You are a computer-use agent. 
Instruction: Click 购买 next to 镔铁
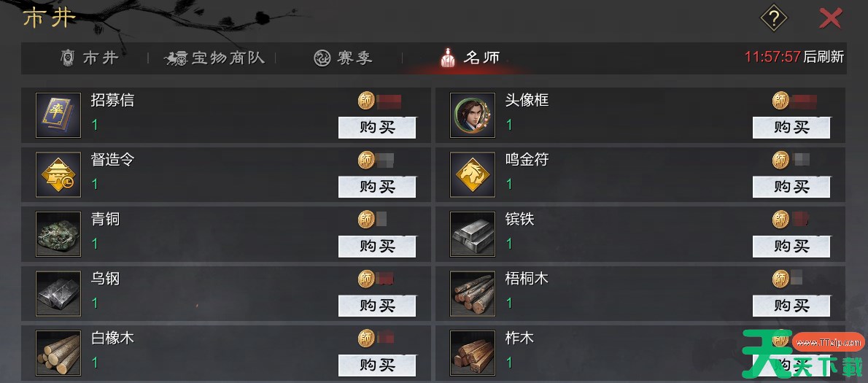click(x=791, y=247)
